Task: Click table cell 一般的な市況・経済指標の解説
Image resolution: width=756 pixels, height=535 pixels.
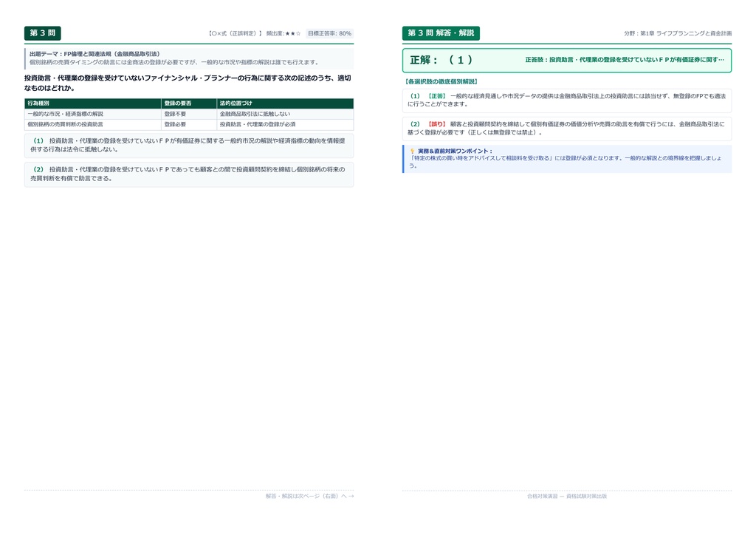Action: pyautogui.click(x=92, y=114)
